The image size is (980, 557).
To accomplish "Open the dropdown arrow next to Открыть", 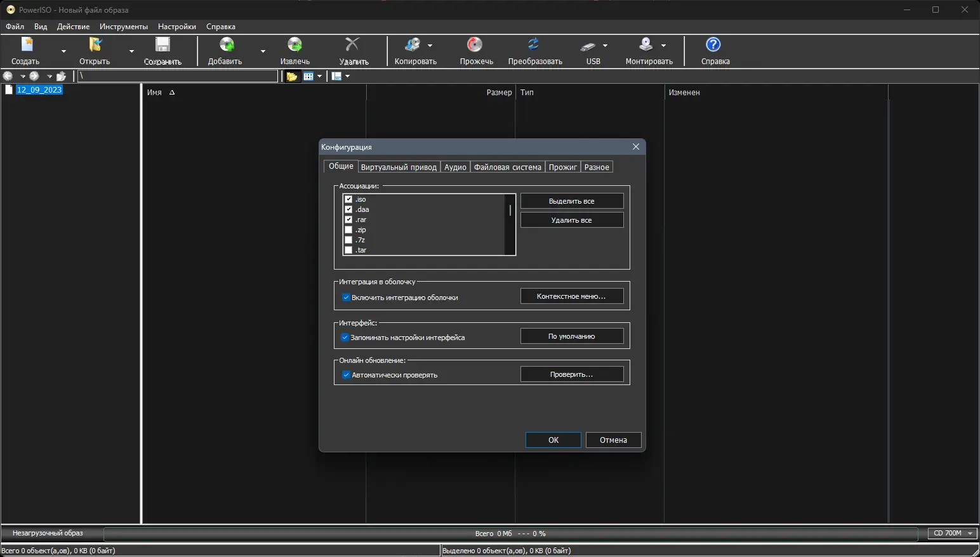I will 131,51.
